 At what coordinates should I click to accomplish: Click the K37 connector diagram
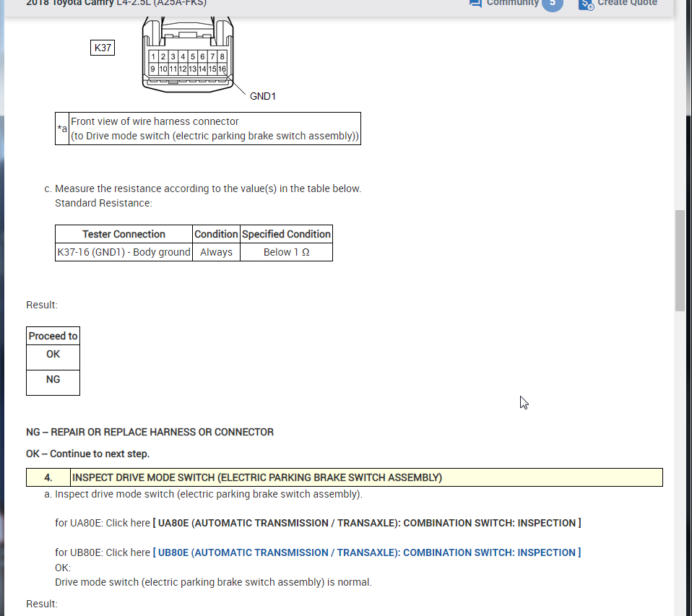click(x=188, y=54)
